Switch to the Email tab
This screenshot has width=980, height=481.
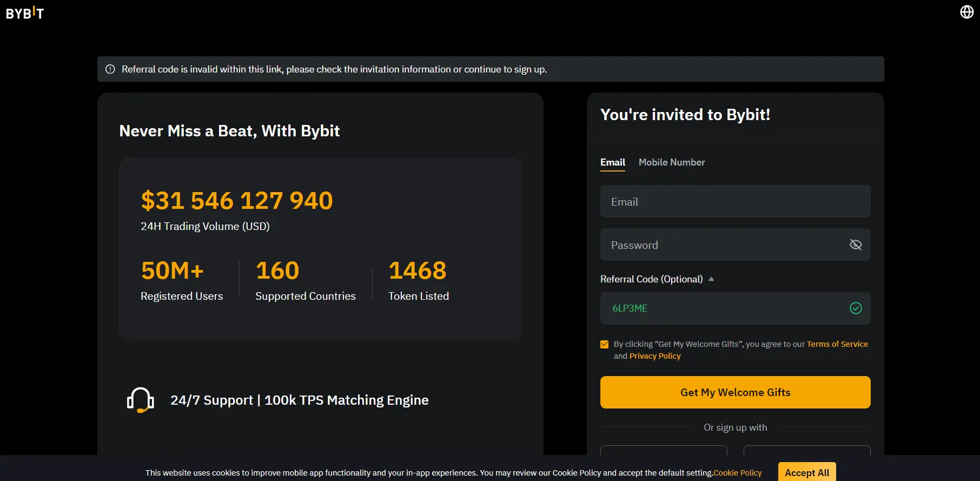[613, 162]
